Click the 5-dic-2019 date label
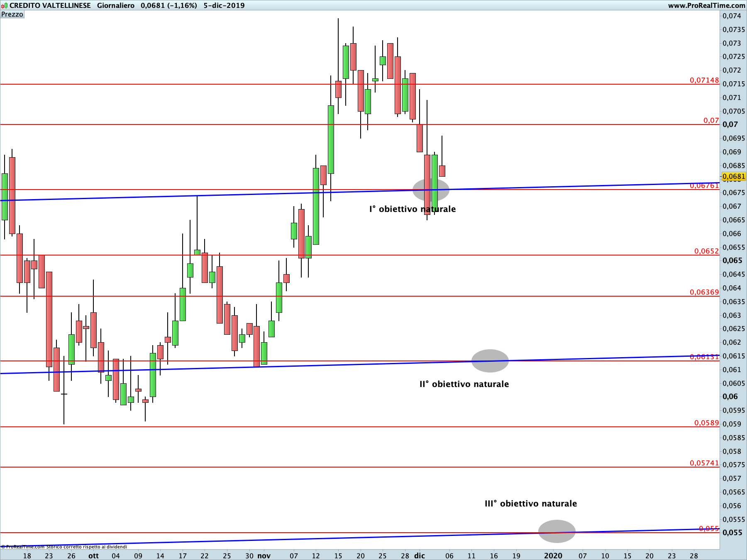The width and height of the screenshot is (747, 560). click(x=224, y=5)
